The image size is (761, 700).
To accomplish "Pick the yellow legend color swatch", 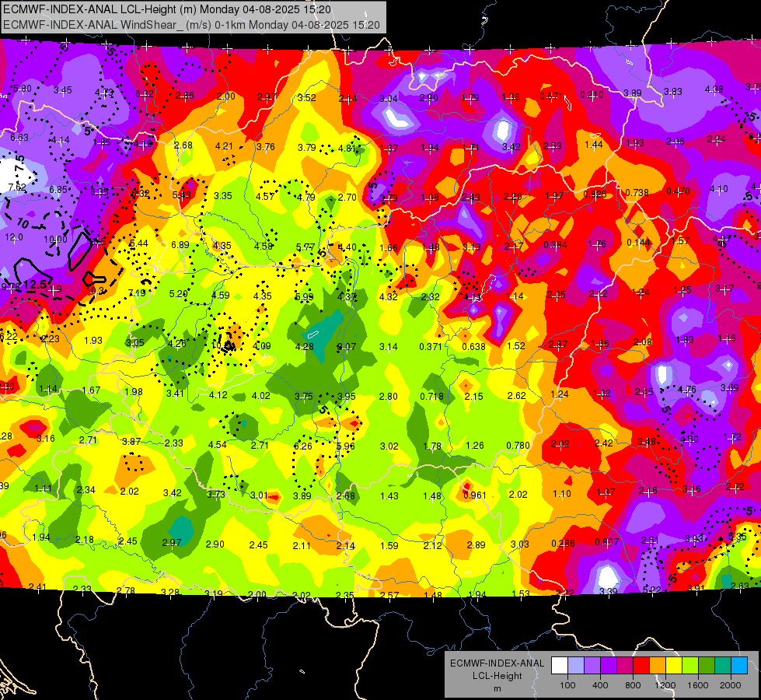I will pyautogui.click(x=674, y=666).
